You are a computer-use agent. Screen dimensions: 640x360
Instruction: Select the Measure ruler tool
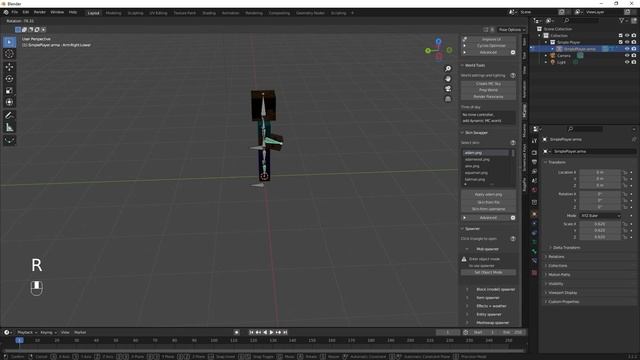point(9,128)
